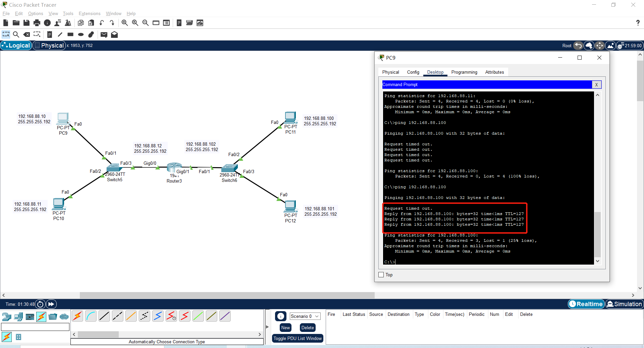Open the Physical tab in PC9
The image size is (644, 348).
pos(391,72)
